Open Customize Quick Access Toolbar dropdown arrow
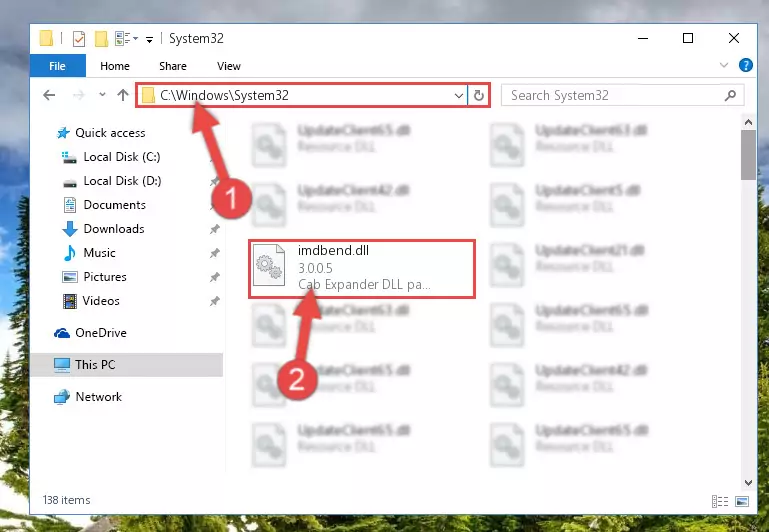This screenshot has width=769, height=532. click(149, 39)
